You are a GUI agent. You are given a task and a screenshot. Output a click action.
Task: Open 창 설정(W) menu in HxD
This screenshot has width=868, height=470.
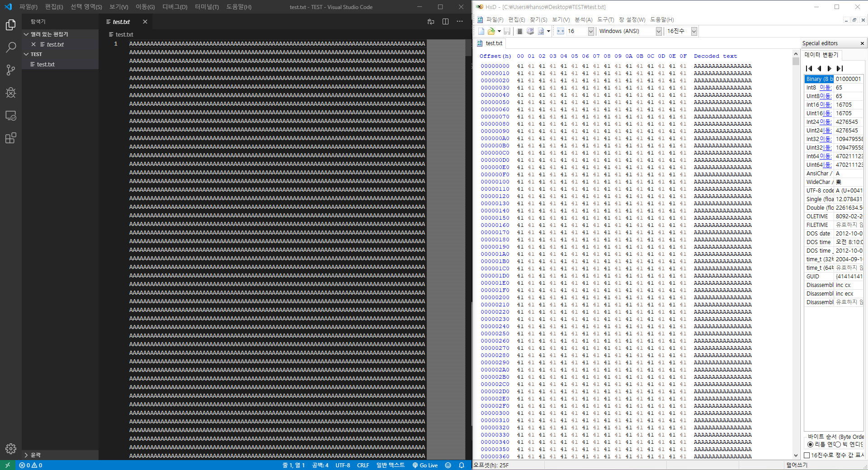(632, 19)
